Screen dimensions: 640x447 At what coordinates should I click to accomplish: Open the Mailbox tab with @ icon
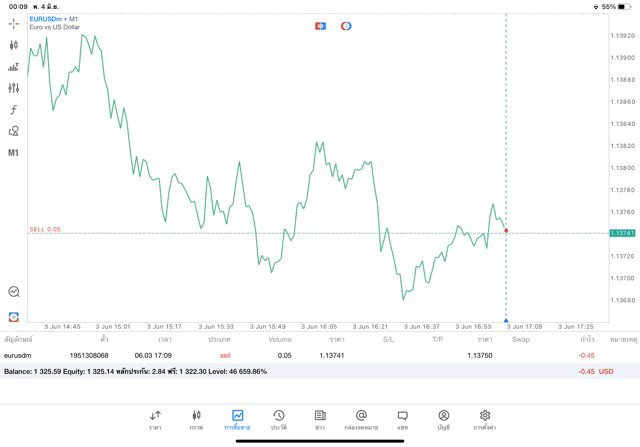[x=361, y=419]
